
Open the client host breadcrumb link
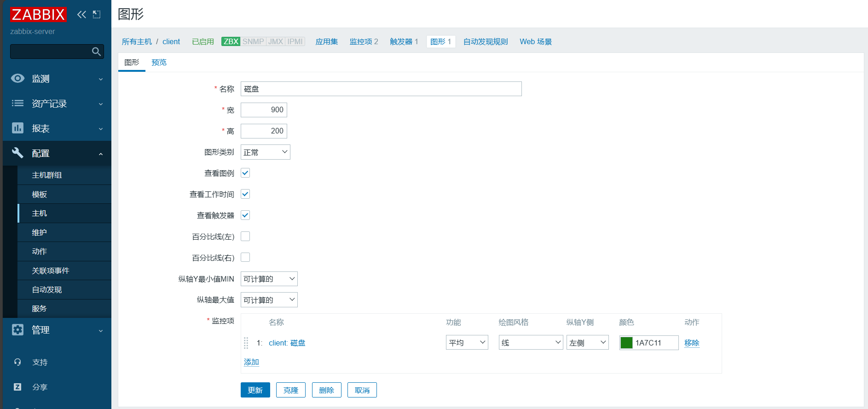(x=171, y=41)
